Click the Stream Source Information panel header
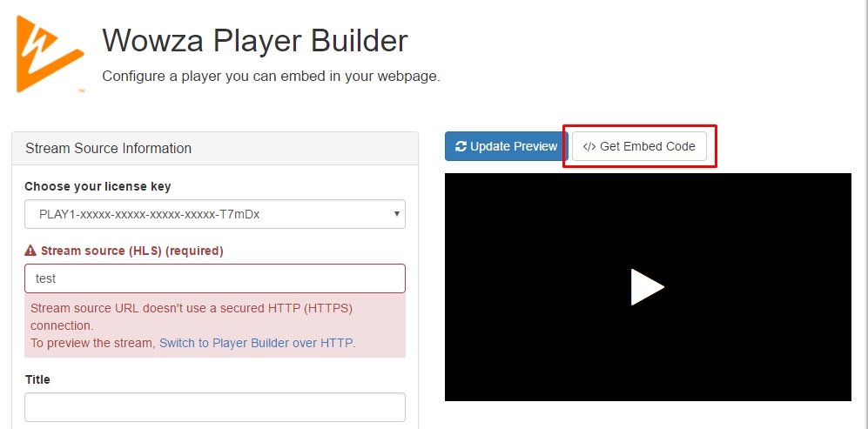 point(215,148)
